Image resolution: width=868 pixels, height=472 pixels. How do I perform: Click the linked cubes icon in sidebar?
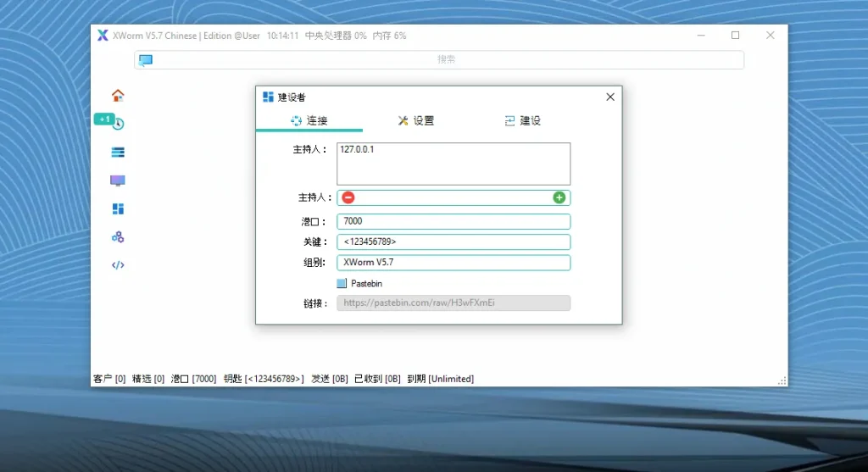coord(118,237)
